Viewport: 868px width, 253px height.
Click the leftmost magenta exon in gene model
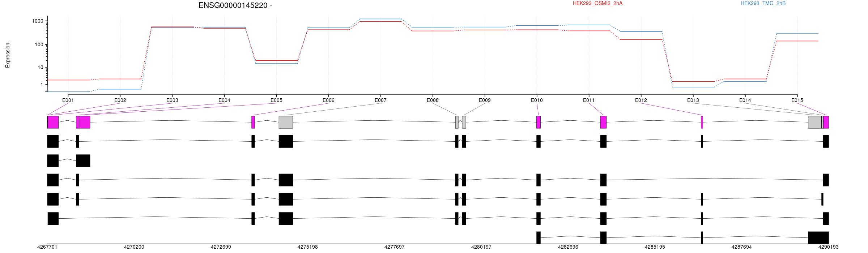click(53, 122)
